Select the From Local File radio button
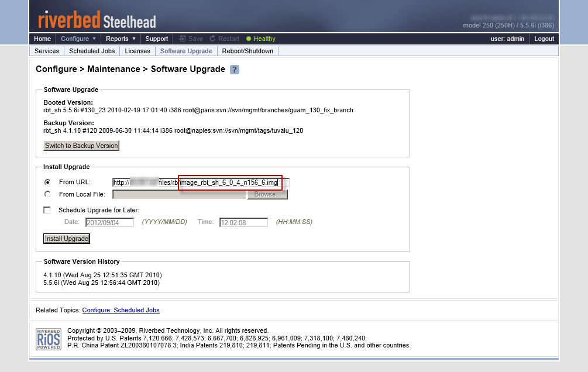Viewport: 588px width, 372px height. point(47,194)
